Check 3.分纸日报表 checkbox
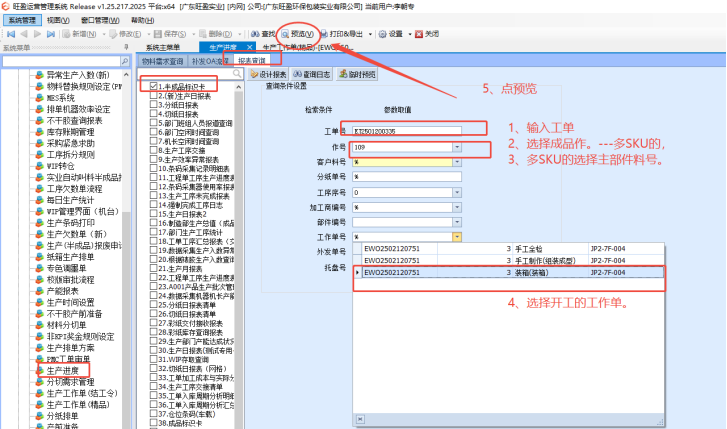The height and width of the screenshot is (429, 727). [x=153, y=105]
